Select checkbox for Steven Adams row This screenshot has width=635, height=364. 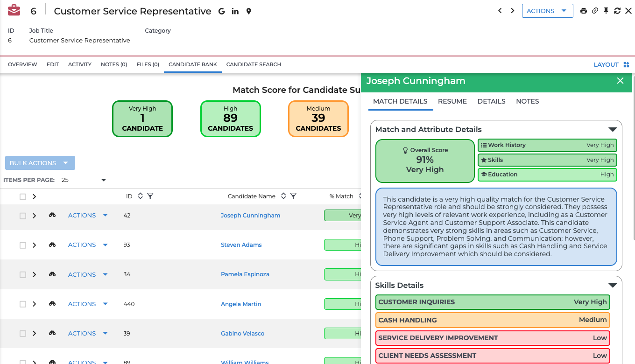point(23,245)
